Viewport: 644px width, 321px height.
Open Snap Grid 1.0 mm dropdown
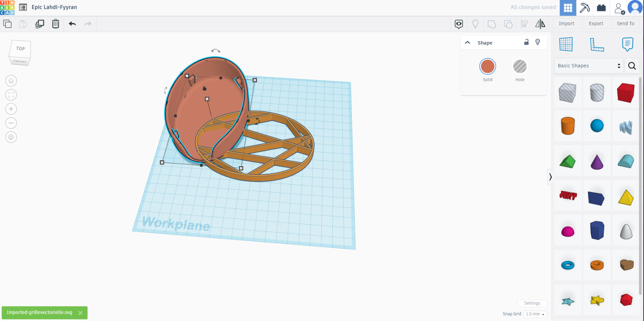(535, 314)
